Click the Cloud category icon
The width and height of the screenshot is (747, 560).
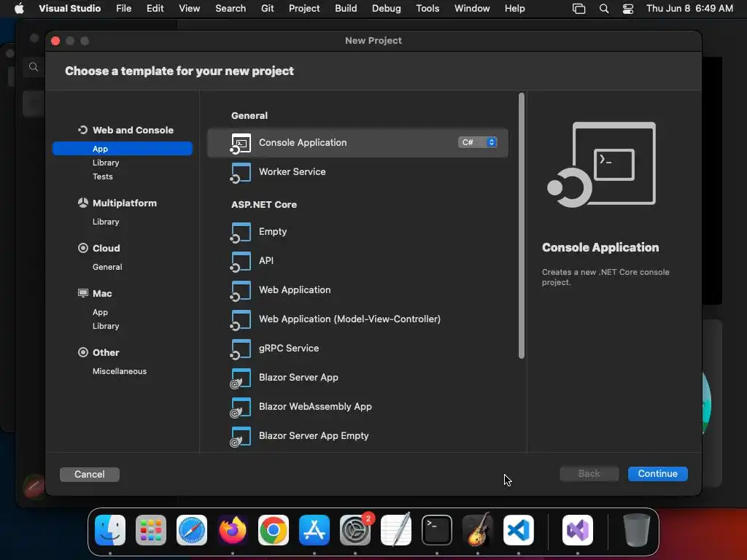[83, 248]
